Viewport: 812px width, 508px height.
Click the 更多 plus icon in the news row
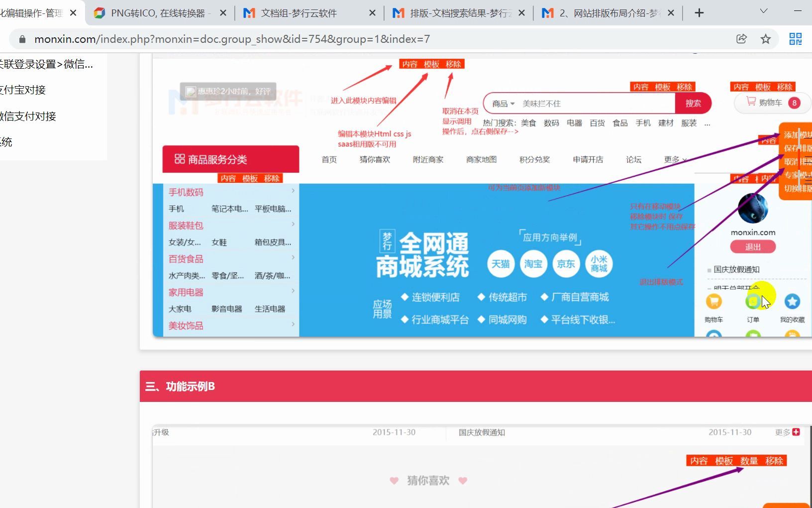796,432
